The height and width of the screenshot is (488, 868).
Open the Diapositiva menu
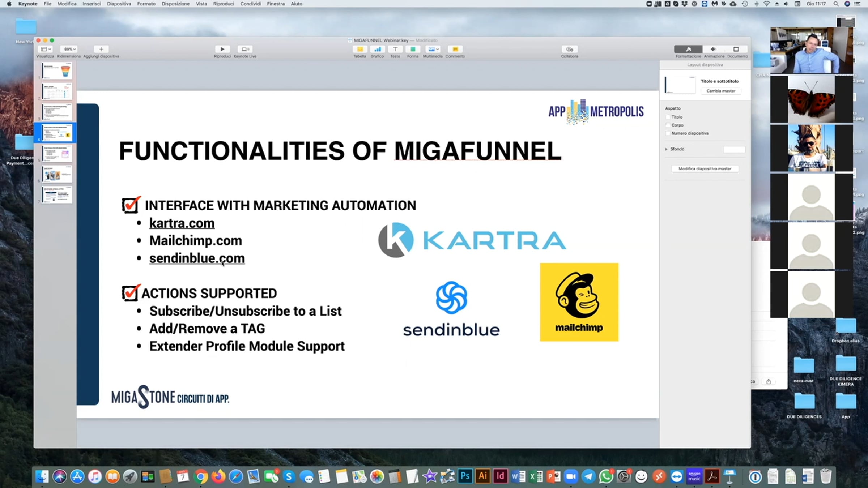pyautogui.click(x=119, y=4)
